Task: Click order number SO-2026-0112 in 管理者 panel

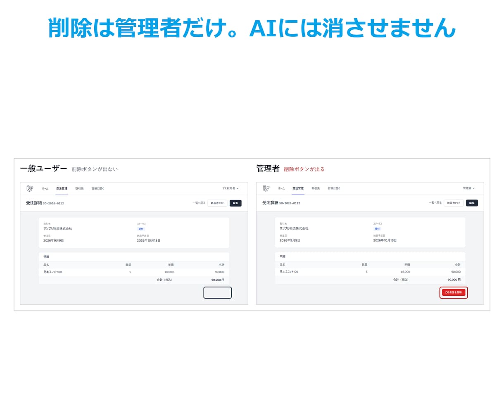Action: tap(290, 203)
